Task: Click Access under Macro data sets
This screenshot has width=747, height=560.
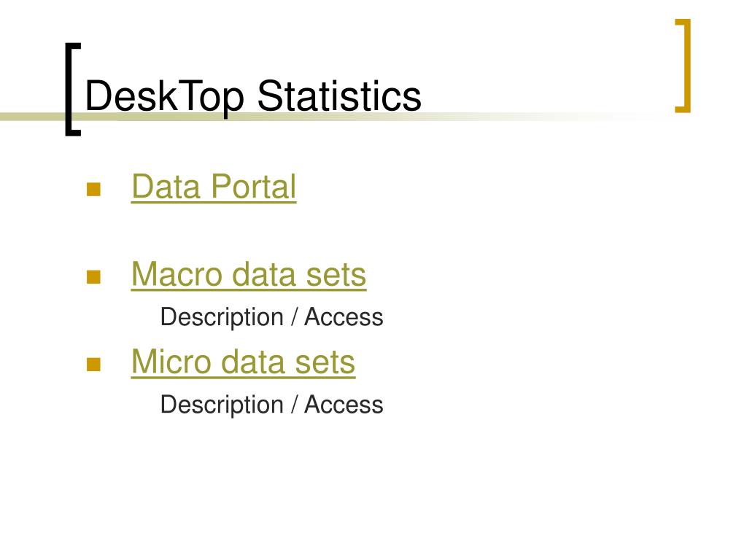Action: [x=344, y=317]
